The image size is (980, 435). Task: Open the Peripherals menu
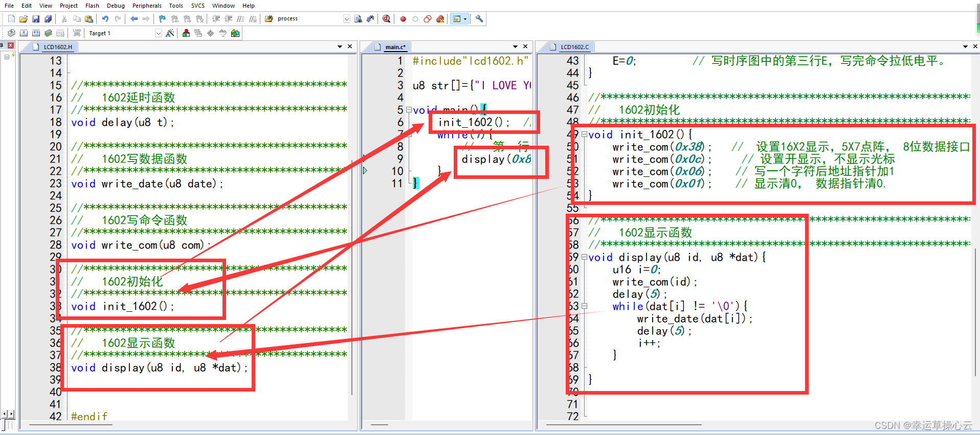[147, 6]
